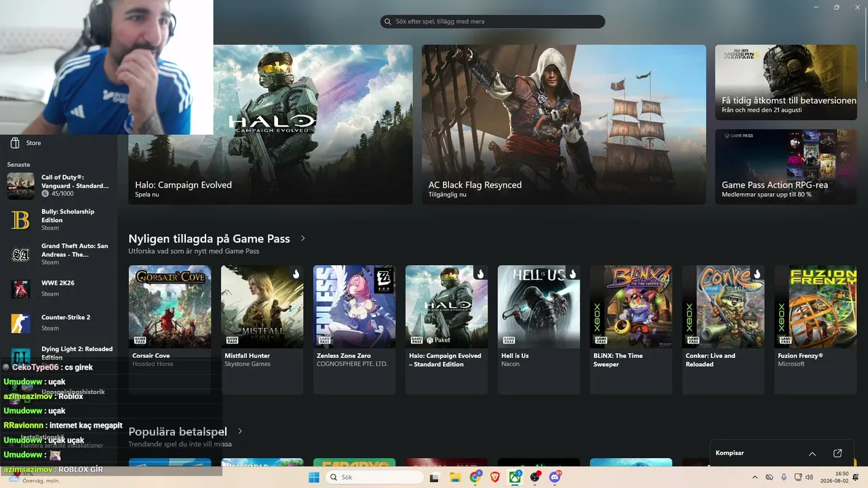Click the OneDrive cloud tray icon
Viewport: 868px width, 488px height.
pyautogui.click(x=769, y=478)
